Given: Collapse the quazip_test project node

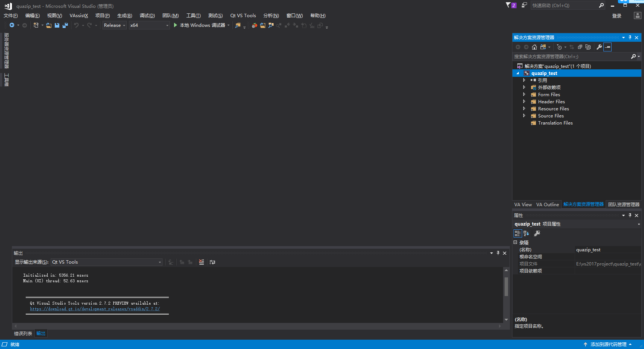Looking at the screenshot, I should tap(518, 73).
